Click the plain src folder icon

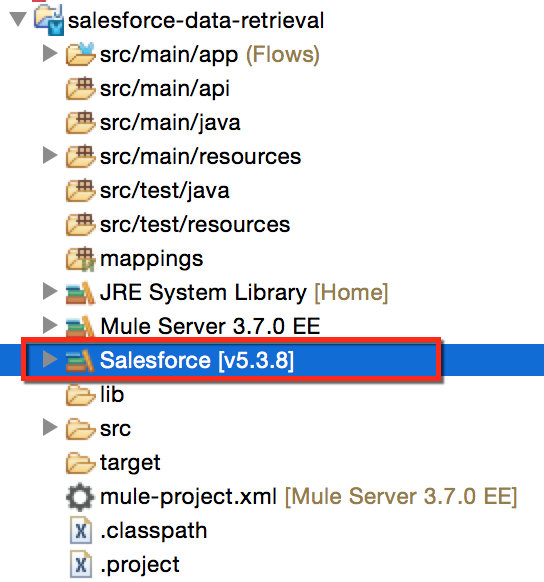[x=80, y=429]
